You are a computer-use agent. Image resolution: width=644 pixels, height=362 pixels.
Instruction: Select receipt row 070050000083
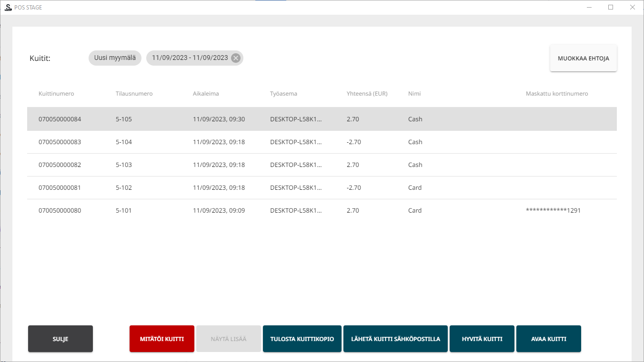[x=60, y=142]
